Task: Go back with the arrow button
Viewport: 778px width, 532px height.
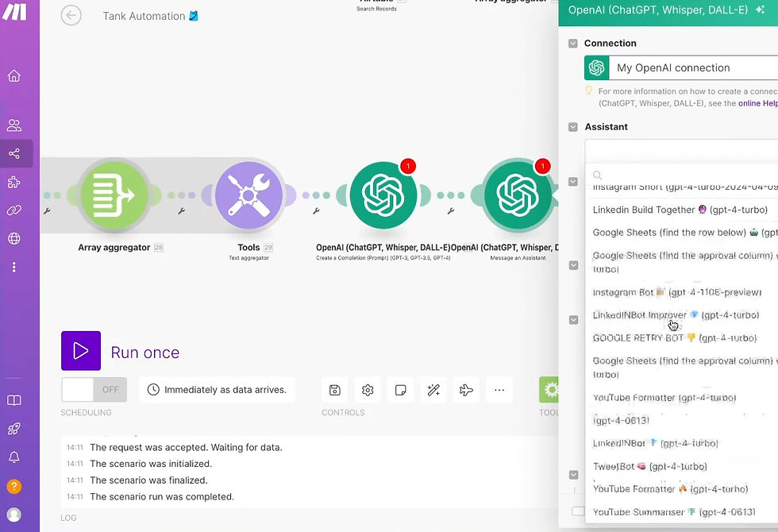Action: pos(71,15)
